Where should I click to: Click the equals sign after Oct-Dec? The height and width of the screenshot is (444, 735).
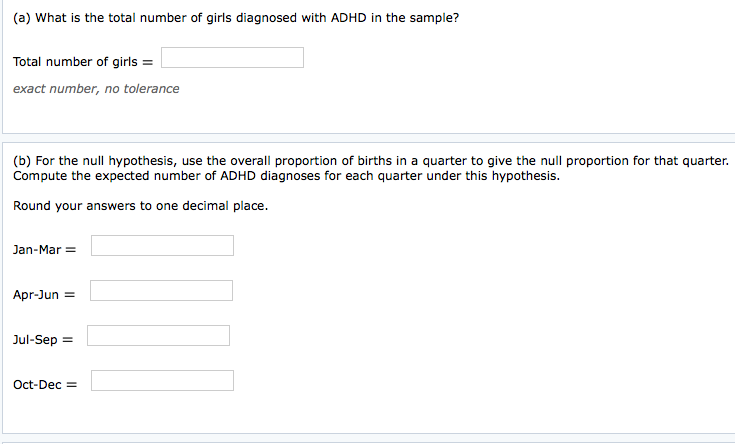pyautogui.click(x=71, y=385)
